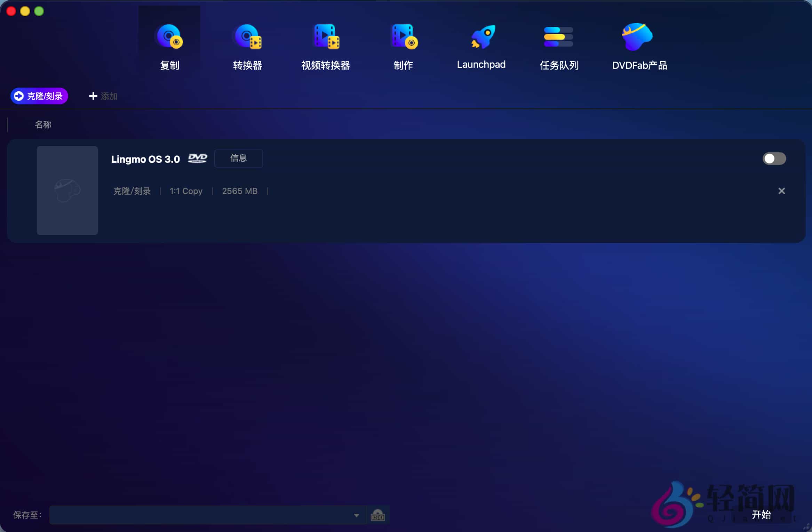
Task: Click the grey 克隆/刻录 label in task row
Action: pyautogui.click(x=132, y=191)
